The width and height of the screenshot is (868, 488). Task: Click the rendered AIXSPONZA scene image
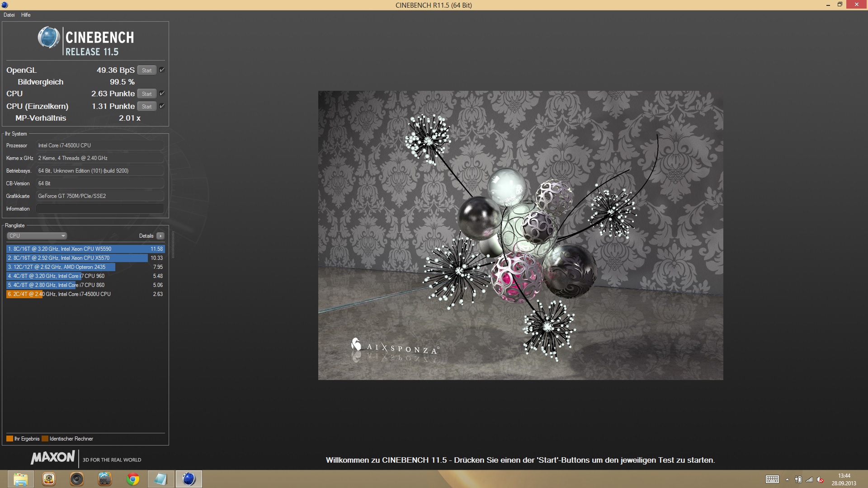tap(520, 235)
